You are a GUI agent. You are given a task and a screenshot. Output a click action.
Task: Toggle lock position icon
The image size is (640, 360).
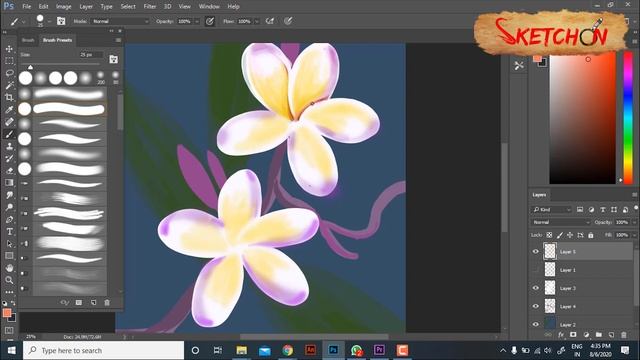[x=570, y=235]
